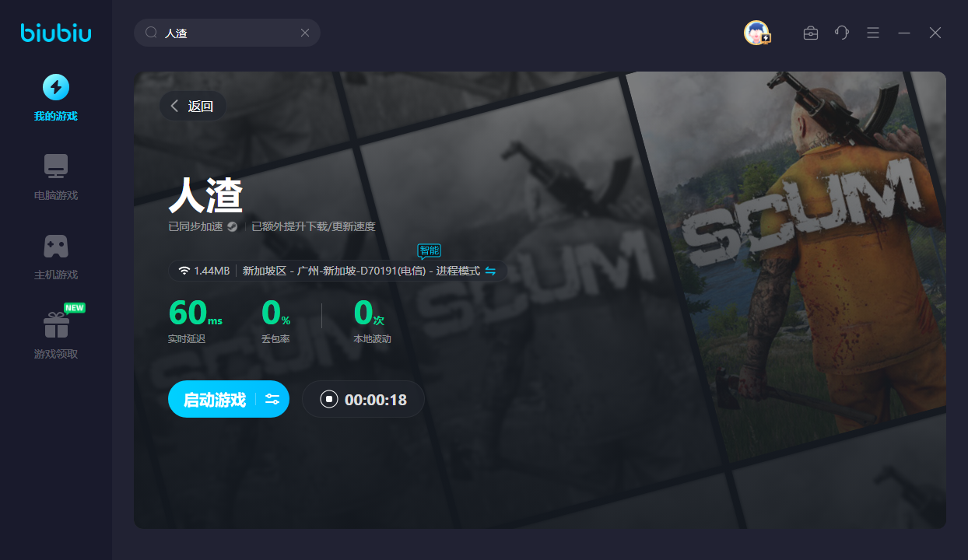Click the biubiu logo
The image size is (968, 560).
(x=56, y=33)
